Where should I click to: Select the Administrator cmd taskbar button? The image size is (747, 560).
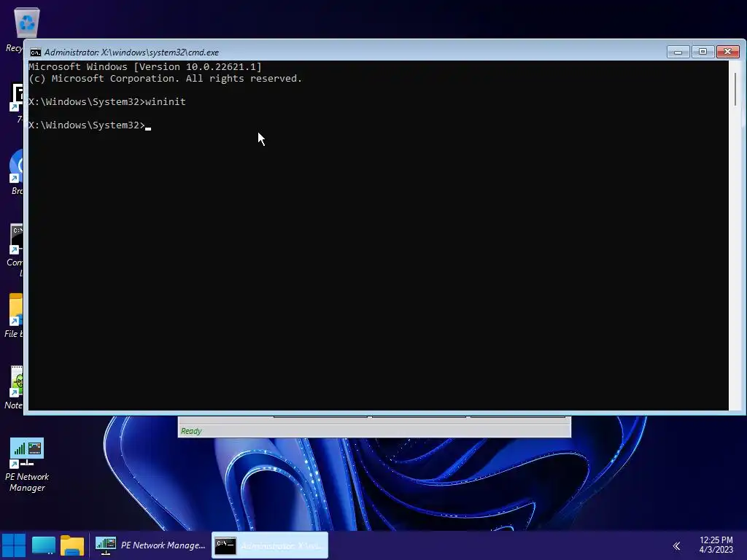click(270, 545)
